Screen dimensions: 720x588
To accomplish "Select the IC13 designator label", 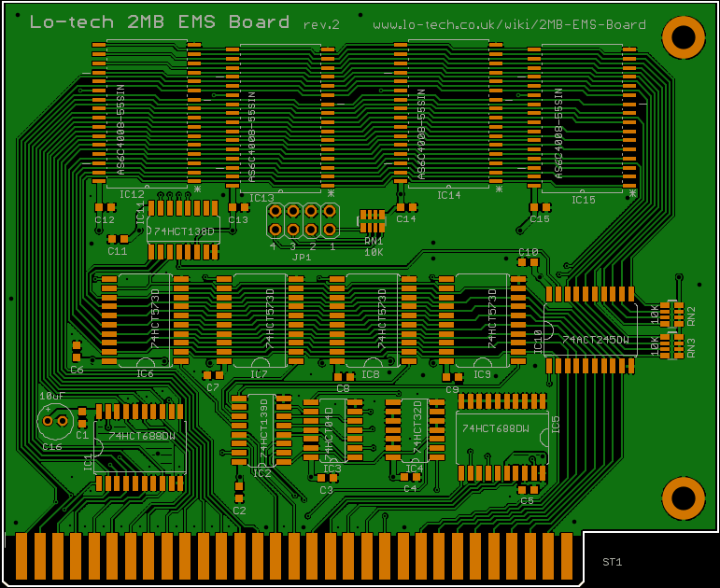I will pyautogui.click(x=261, y=198).
